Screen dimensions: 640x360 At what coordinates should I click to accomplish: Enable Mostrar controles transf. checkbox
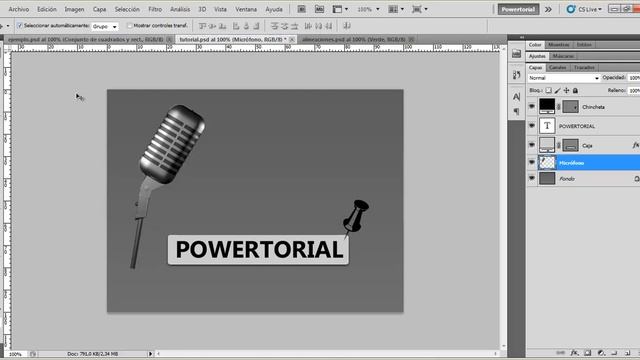click(x=129, y=26)
